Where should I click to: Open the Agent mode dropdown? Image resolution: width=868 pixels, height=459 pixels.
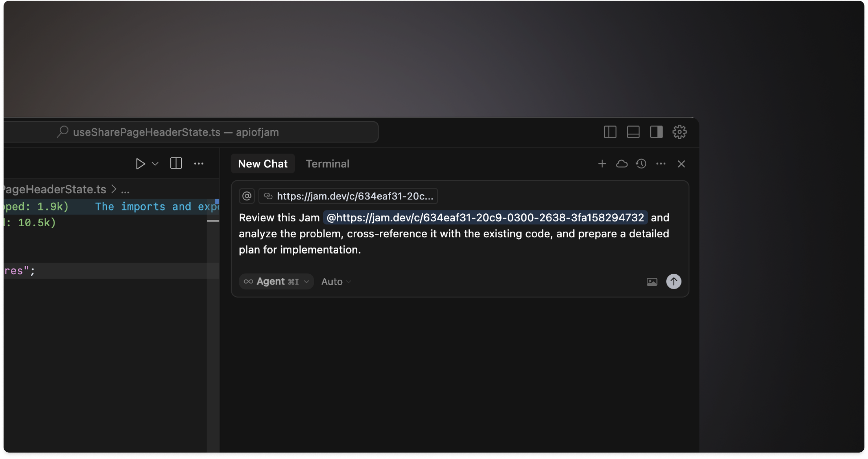click(276, 281)
